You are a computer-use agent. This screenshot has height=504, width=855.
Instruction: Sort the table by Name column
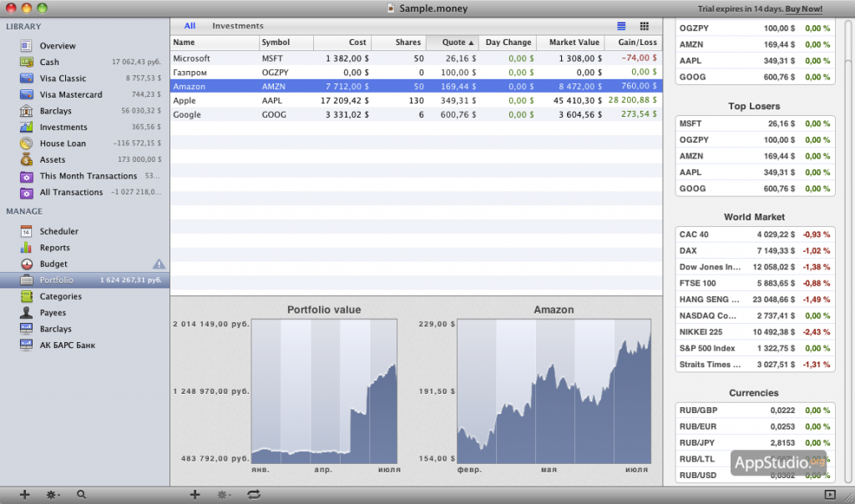click(x=215, y=43)
